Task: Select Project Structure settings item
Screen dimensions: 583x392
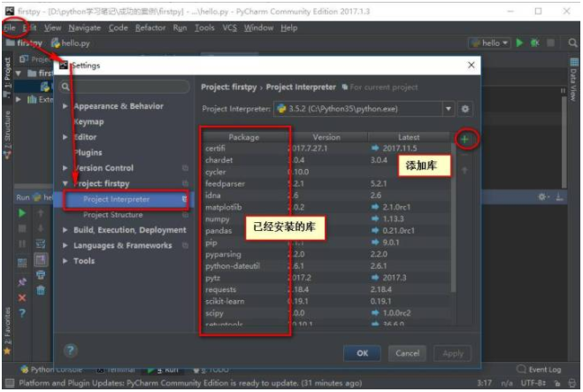Action: click(112, 215)
